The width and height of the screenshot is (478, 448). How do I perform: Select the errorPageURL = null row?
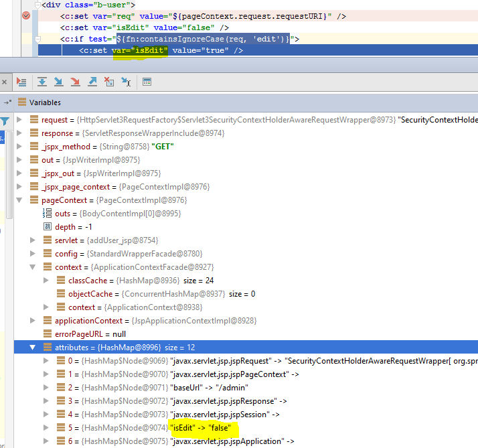246,334
